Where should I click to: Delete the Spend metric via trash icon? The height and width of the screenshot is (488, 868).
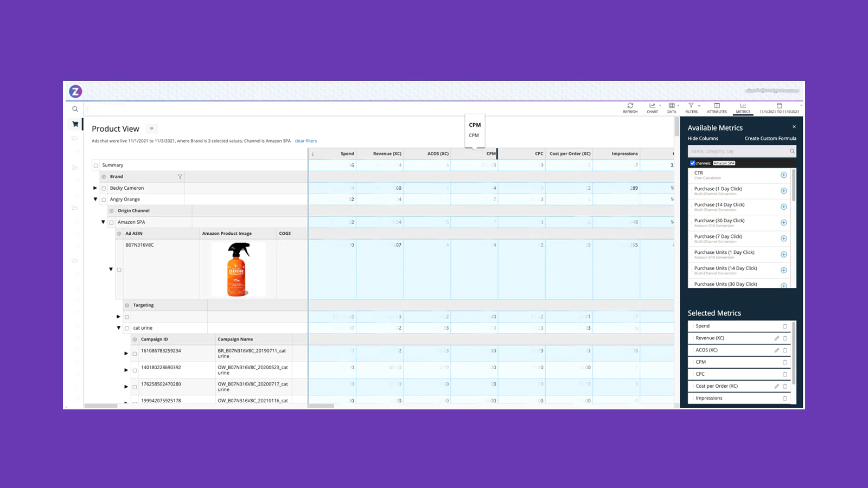tap(784, 326)
